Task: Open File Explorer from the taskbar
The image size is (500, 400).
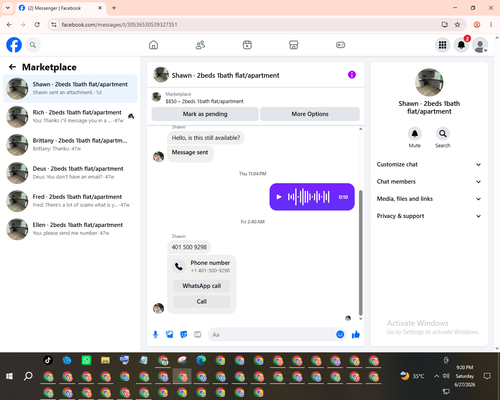Action: pyautogui.click(x=105, y=360)
